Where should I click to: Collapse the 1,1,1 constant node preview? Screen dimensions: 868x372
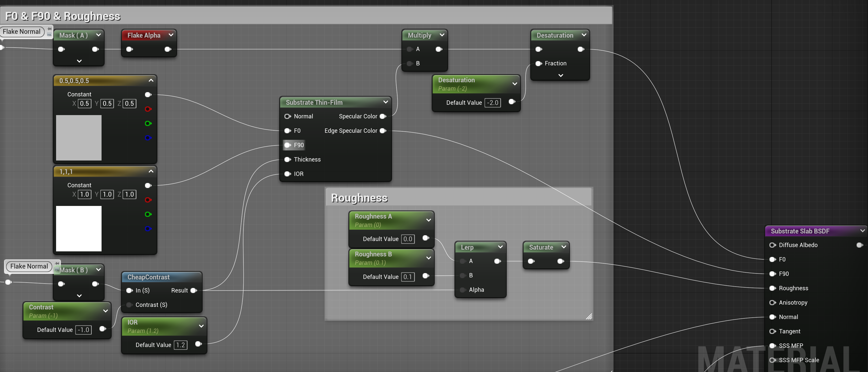(x=151, y=171)
